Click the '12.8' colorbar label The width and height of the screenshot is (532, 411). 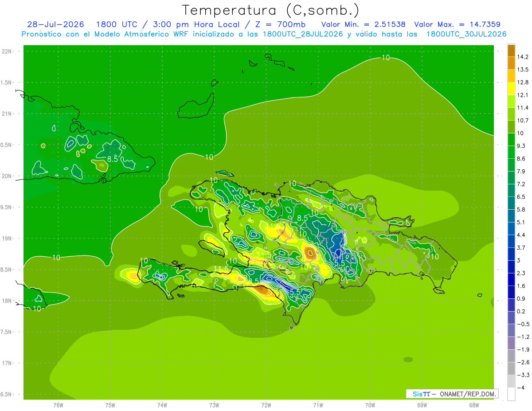(x=523, y=82)
